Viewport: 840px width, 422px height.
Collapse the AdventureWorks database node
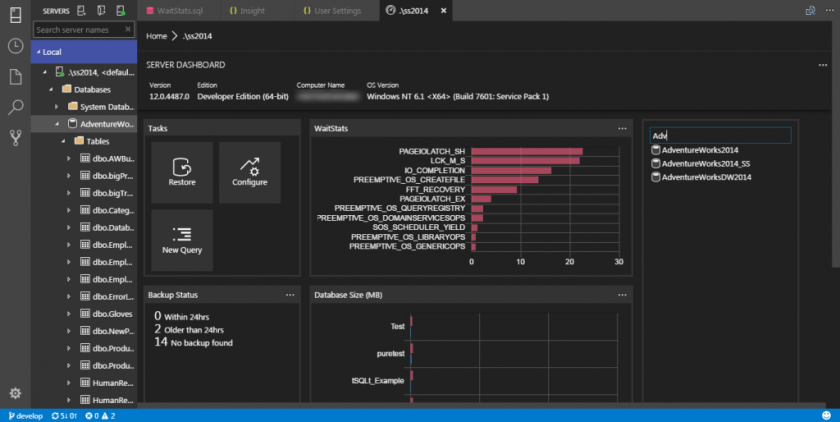pos(57,124)
